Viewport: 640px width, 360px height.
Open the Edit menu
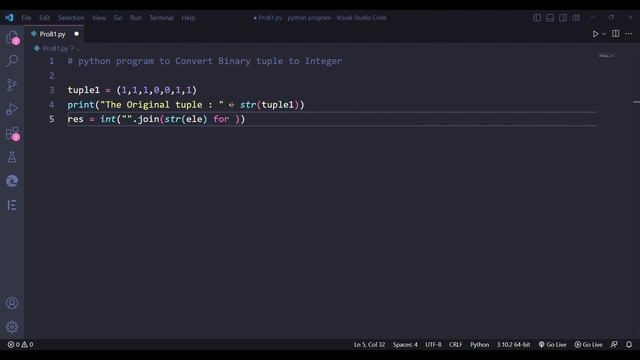[x=44, y=18]
